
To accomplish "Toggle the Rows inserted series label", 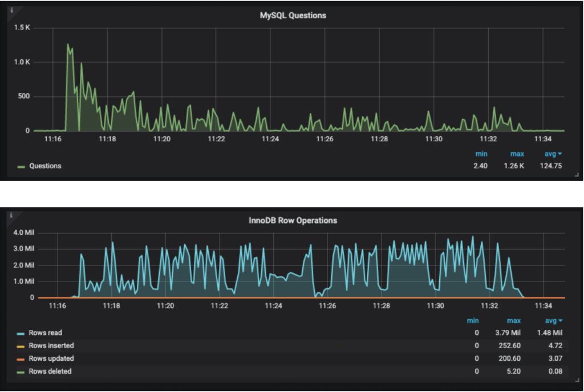I will (51, 346).
